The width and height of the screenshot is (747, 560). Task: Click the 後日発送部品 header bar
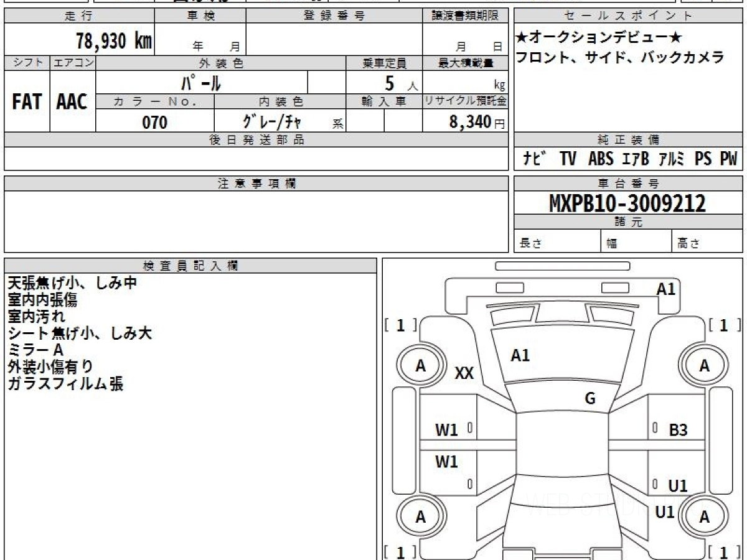click(256, 140)
